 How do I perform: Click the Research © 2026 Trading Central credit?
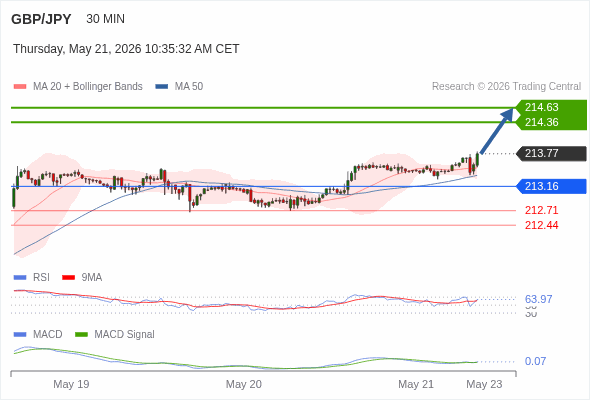[x=506, y=87]
